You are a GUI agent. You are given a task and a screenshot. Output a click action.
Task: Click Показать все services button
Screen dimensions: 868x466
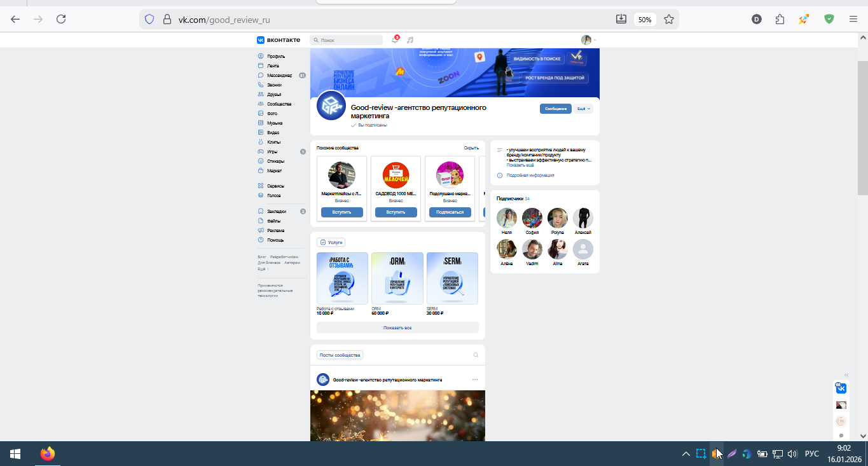(397, 327)
